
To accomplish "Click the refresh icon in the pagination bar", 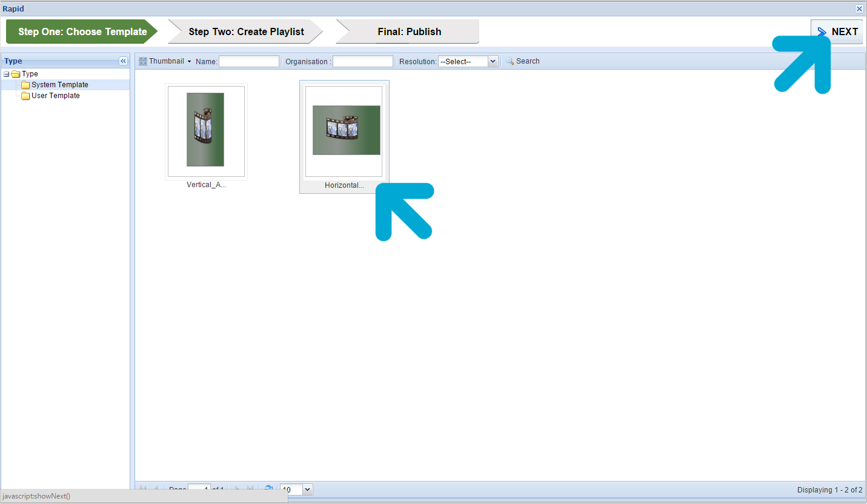I will coord(268,489).
